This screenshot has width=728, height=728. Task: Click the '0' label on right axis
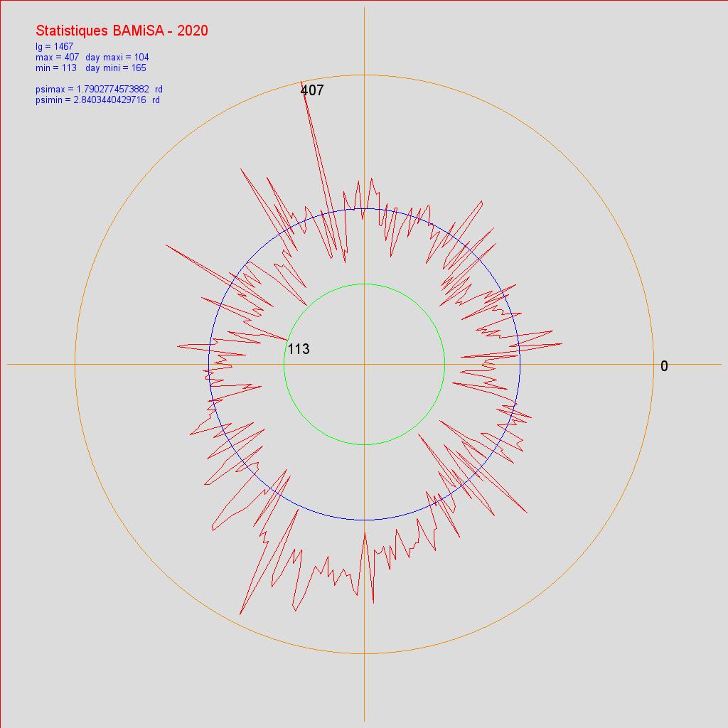coord(664,366)
